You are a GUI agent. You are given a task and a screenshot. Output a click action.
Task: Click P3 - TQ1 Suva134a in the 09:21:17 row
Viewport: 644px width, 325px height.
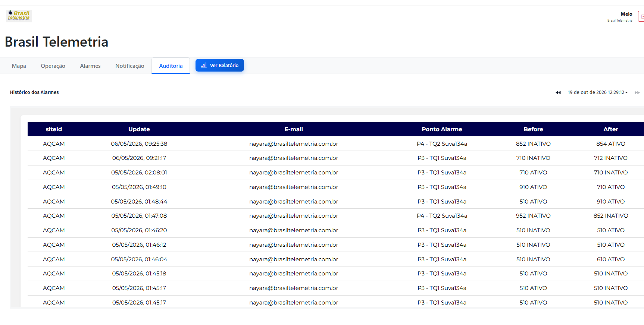[x=442, y=158]
